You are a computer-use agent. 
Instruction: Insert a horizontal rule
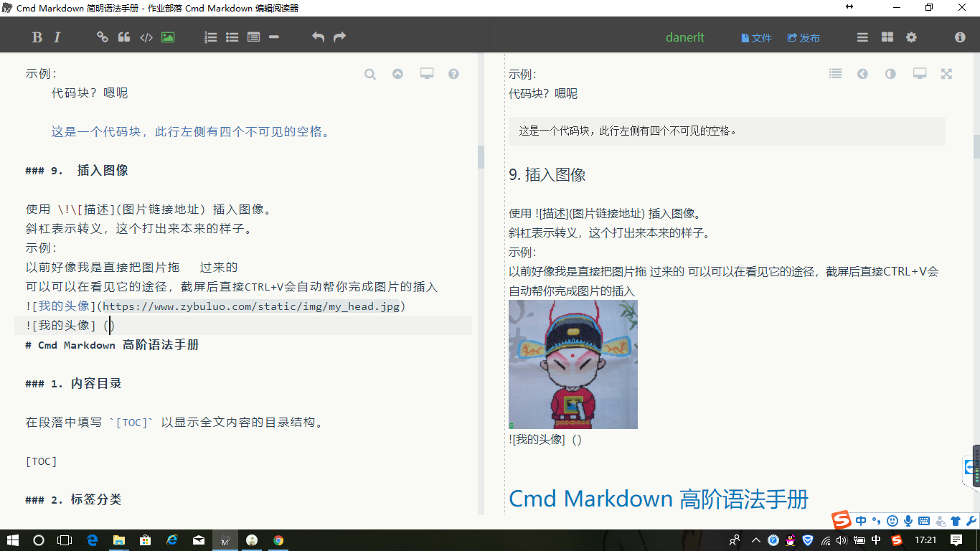pos(274,37)
